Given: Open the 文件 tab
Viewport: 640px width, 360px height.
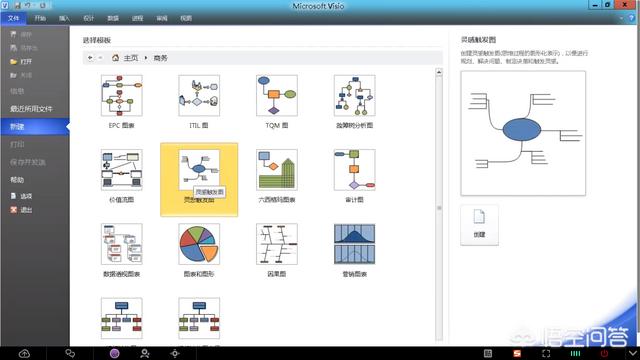Looking at the screenshot, I should 13,18.
